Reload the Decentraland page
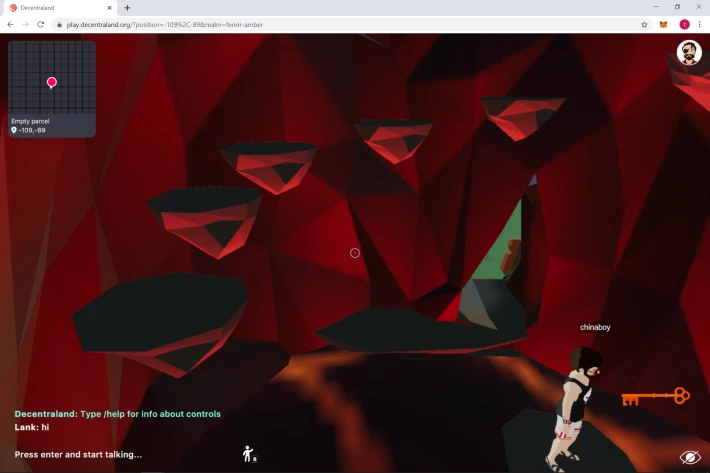 [40, 24]
